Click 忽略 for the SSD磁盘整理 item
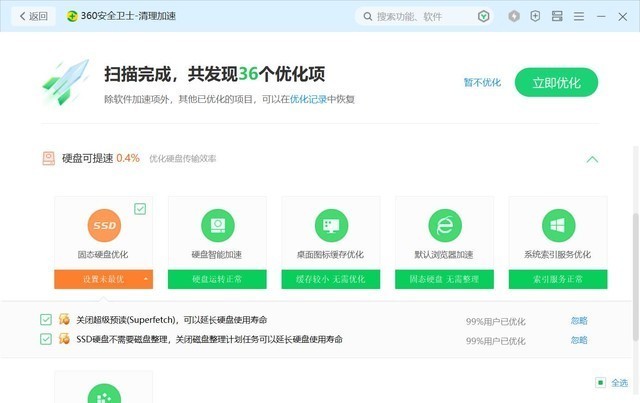This screenshot has width=640, height=403. pos(579,340)
